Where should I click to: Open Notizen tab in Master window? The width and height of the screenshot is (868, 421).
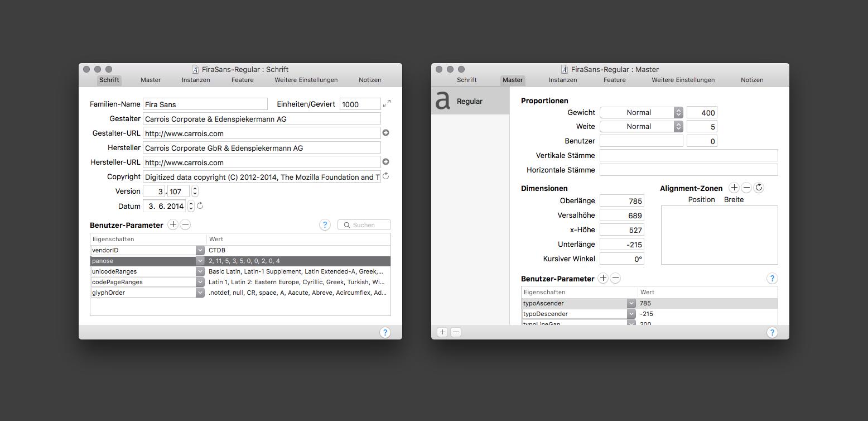[752, 80]
